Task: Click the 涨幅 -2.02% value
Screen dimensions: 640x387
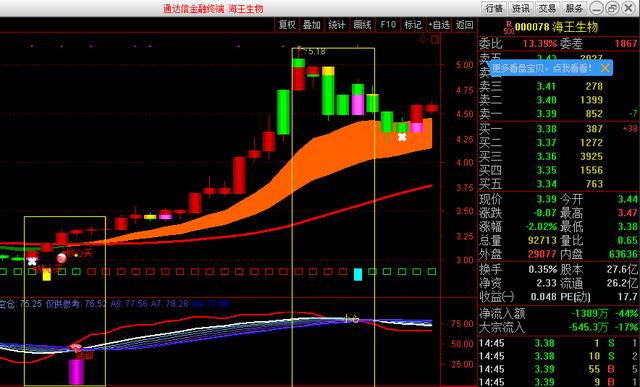Action: click(x=540, y=227)
